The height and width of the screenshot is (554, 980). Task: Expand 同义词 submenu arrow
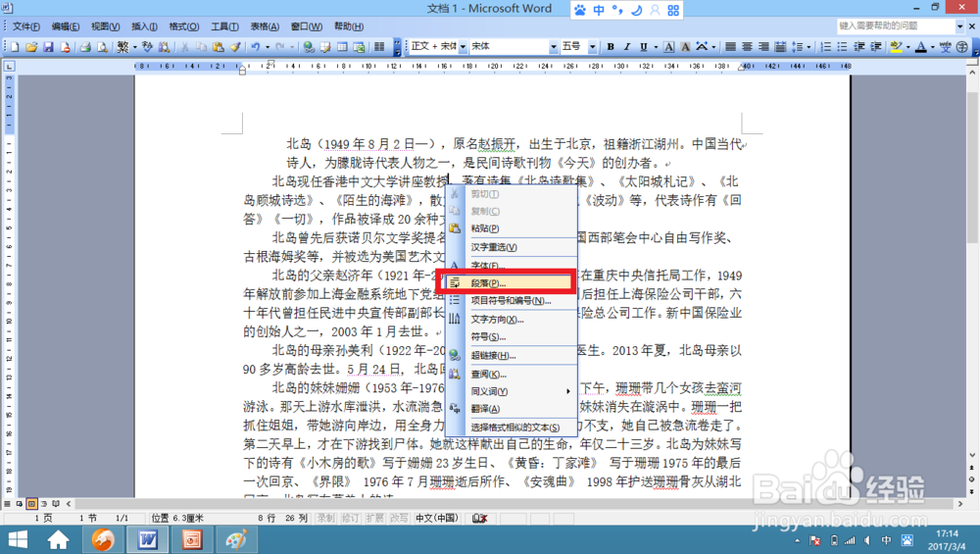(x=568, y=391)
